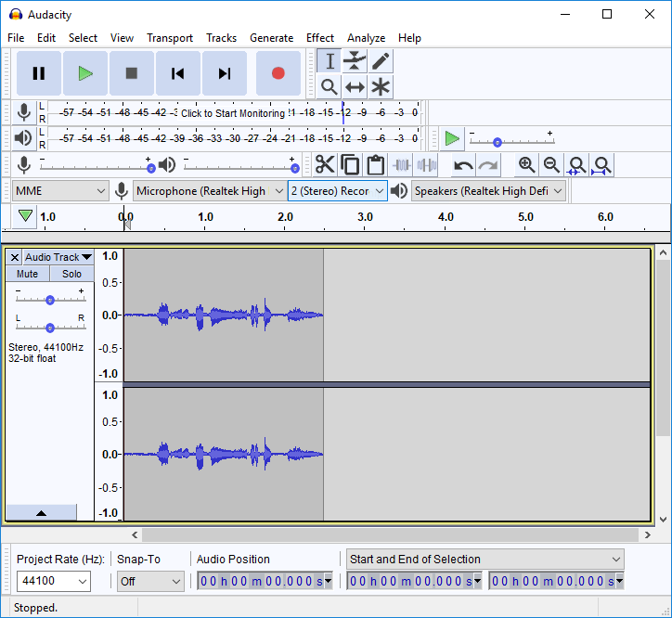672x618 pixels.
Task: Click the Pause button
Action: 39,73
